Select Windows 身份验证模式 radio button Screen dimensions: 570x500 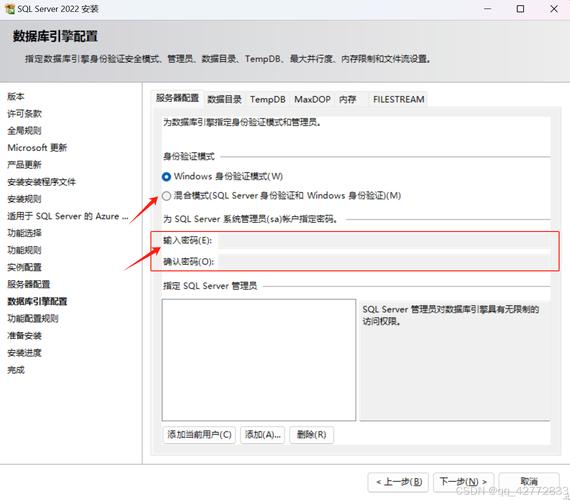click(x=166, y=177)
